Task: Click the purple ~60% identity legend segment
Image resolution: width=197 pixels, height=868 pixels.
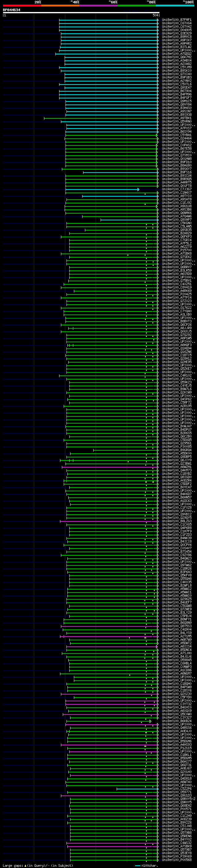Action: [99, 6]
